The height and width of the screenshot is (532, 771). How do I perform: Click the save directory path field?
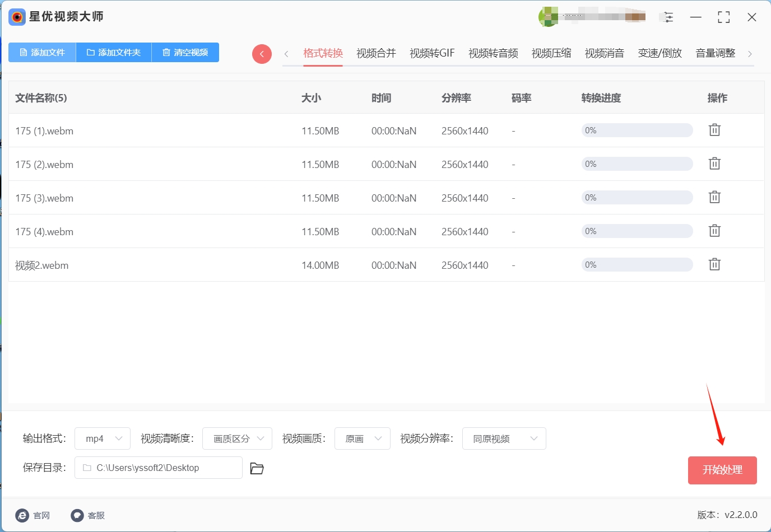[159, 468]
